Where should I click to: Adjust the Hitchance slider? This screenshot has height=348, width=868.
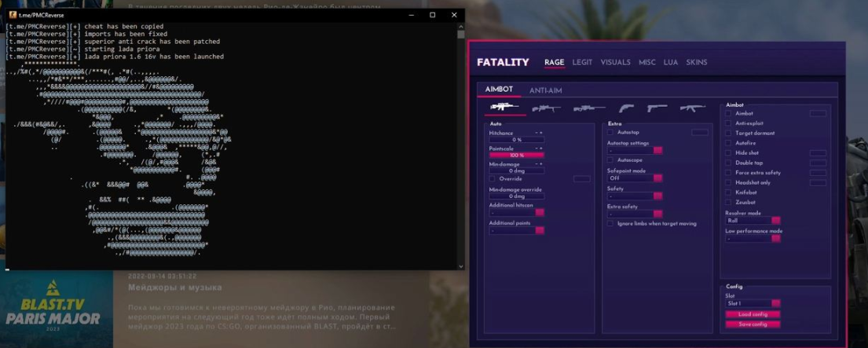517,139
